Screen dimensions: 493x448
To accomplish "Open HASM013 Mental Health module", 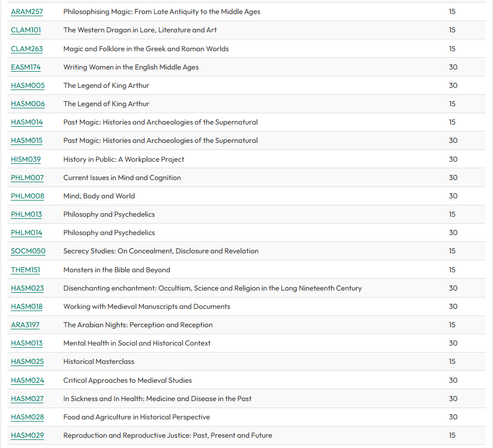I will (27, 343).
